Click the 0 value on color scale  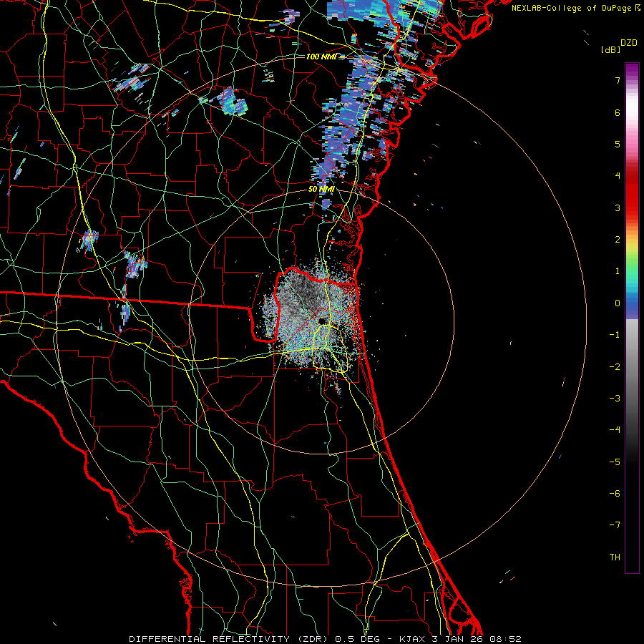point(618,303)
